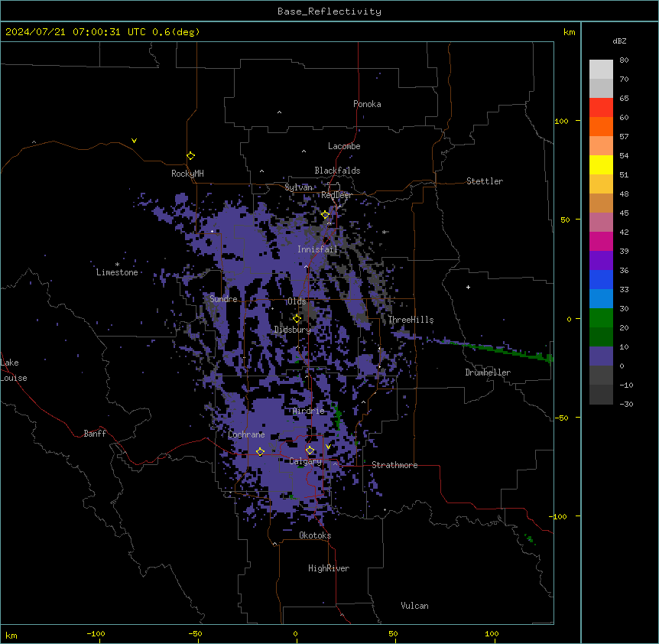659x644 pixels.
Task: Click the Didsbury label
Action: pos(293,330)
